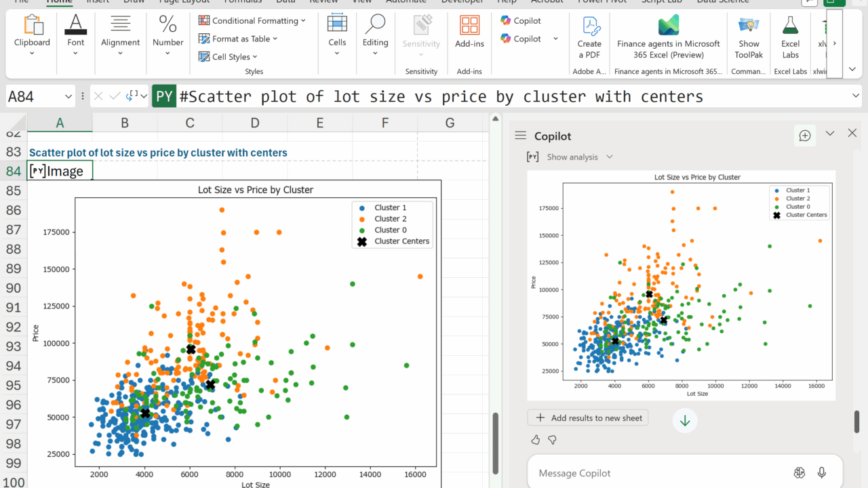Image resolution: width=868 pixels, height=488 pixels.
Task: Click the thumbs down feedback icon
Action: tap(552, 440)
